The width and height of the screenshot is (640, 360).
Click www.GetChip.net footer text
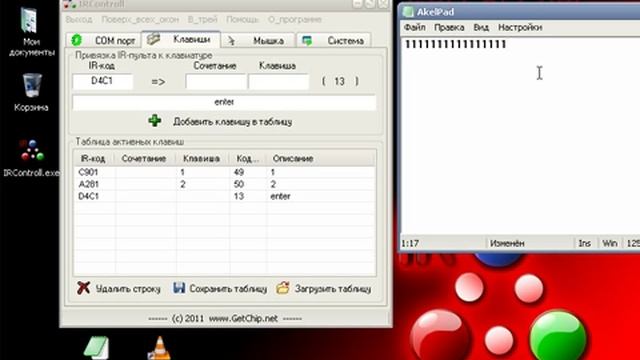tap(243, 318)
